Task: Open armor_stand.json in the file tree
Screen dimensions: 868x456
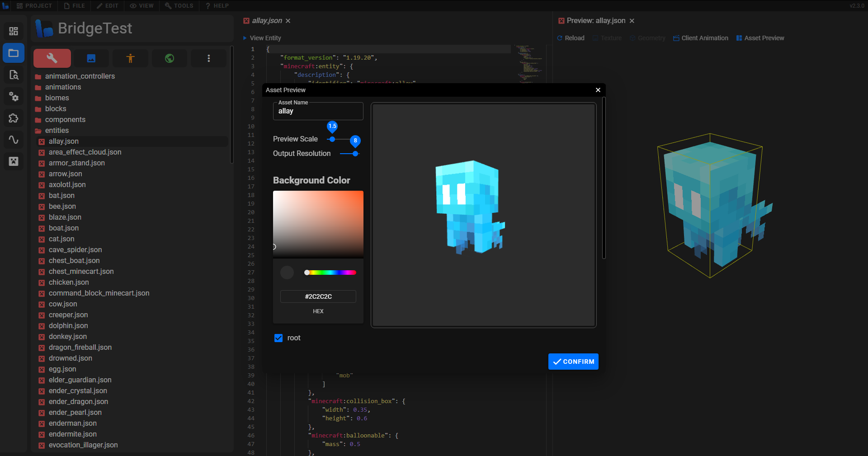Action: click(76, 163)
